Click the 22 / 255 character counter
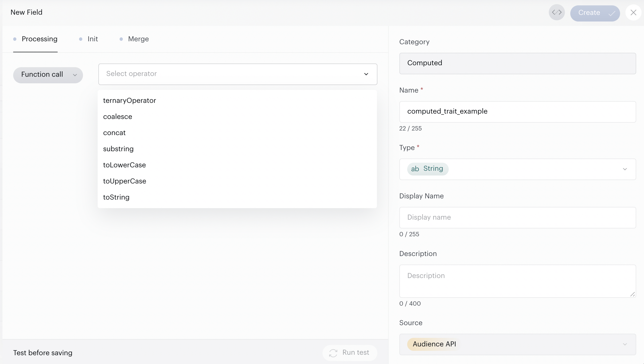 tap(410, 128)
